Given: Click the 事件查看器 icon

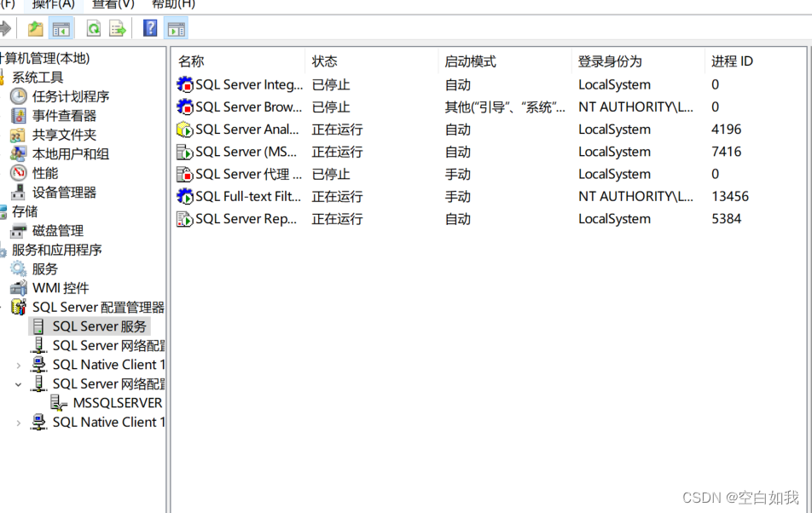Looking at the screenshot, I should 19,115.
